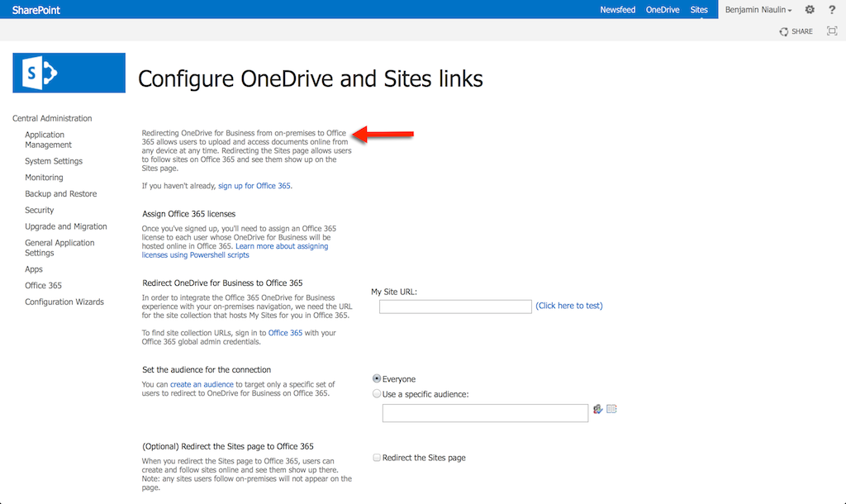Screen dimensions: 846x504
Task: Click the Configure OneDrive and Sites links title
Action: pyautogui.click(x=311, y=78)
